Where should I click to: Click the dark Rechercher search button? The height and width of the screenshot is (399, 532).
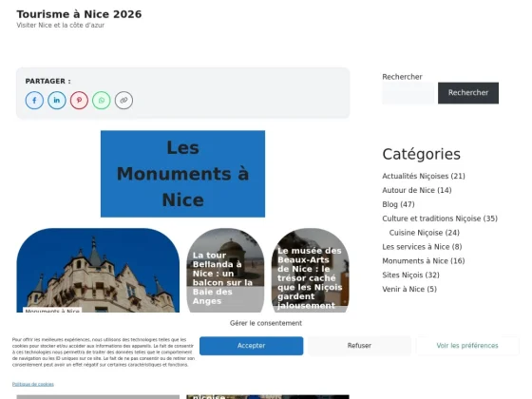click(468, 93)
